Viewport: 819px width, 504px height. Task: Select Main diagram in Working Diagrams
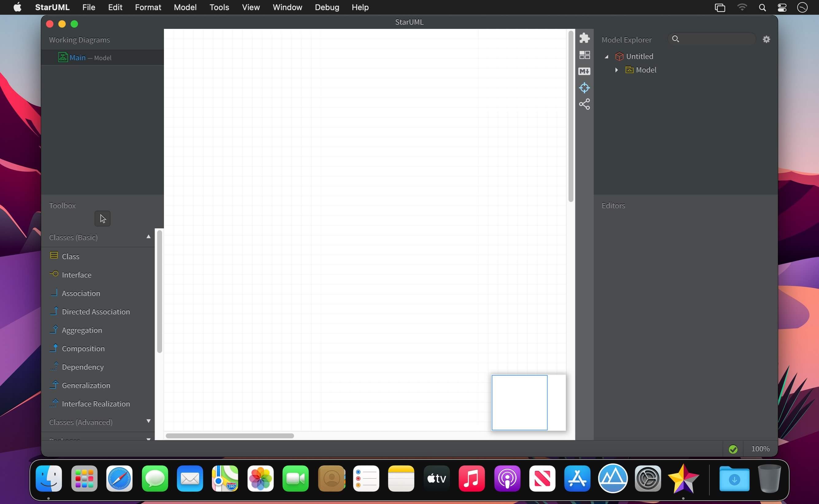coord(77,58)
